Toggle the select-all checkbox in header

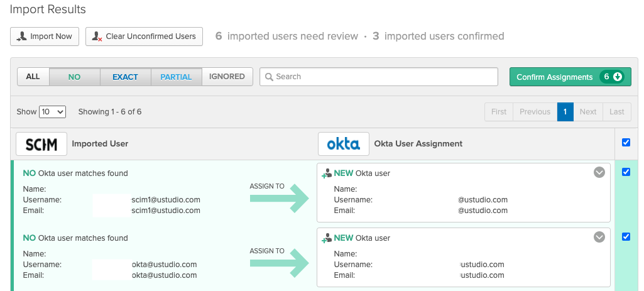626,143
